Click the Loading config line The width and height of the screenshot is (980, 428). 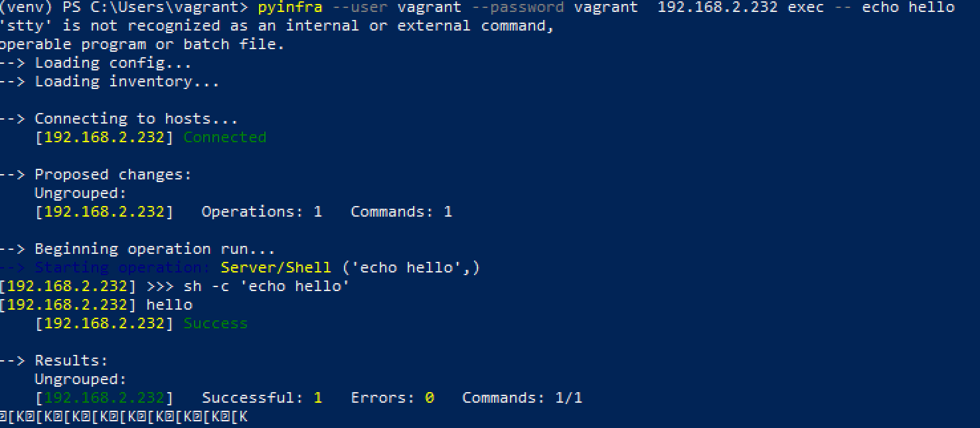[x=96, y=63]
